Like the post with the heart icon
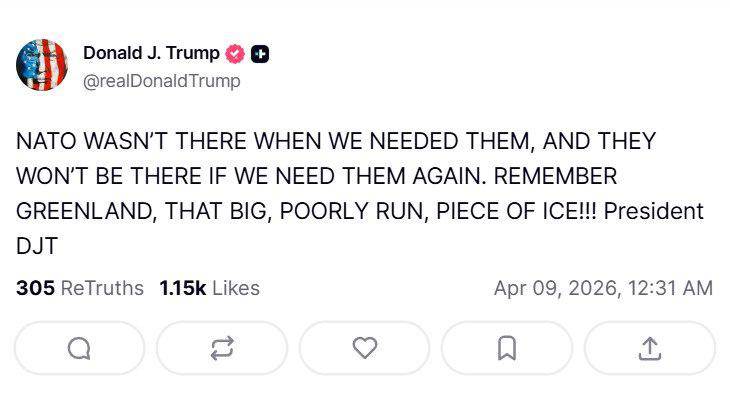Image resolution: width=730 pixels, height=405 pixels. pos(365,347)
